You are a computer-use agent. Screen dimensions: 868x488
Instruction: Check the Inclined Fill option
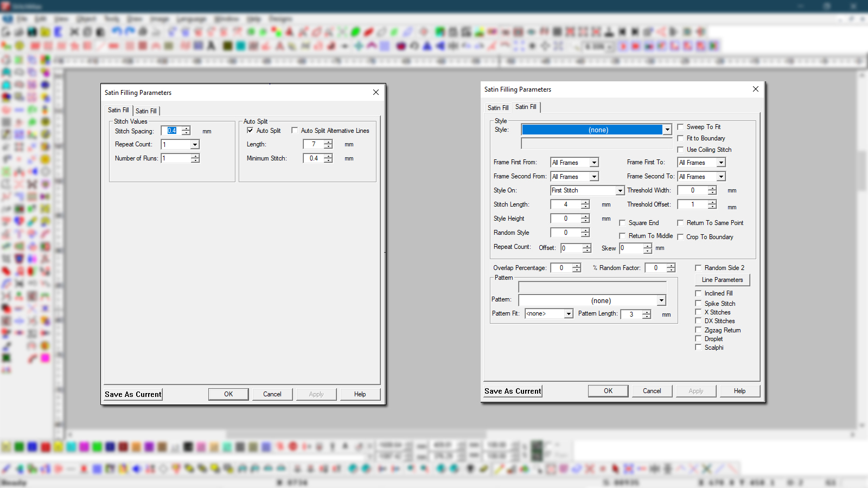tap(699, 293)
